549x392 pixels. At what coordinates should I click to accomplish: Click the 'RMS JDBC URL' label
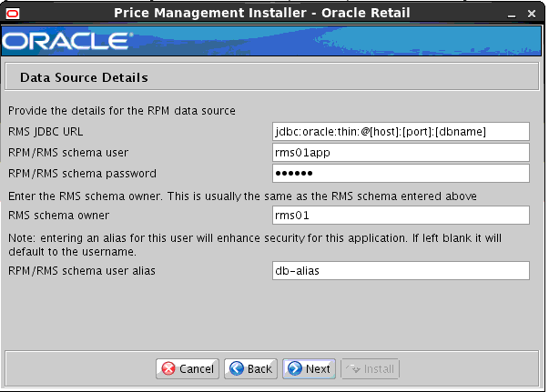[x=46, y=132]
